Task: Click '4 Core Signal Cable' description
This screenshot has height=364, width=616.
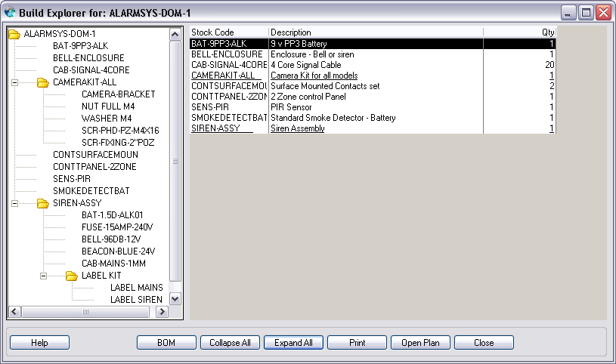Action: 305,65
